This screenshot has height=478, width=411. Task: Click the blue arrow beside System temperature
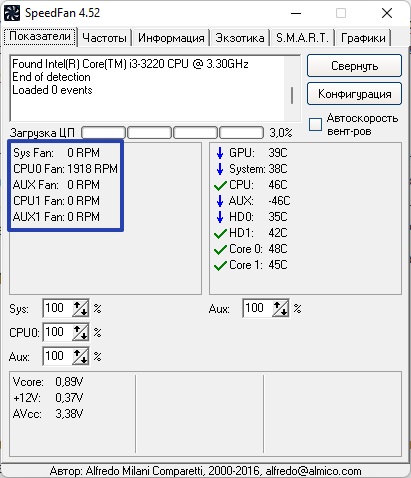(220, 169)
